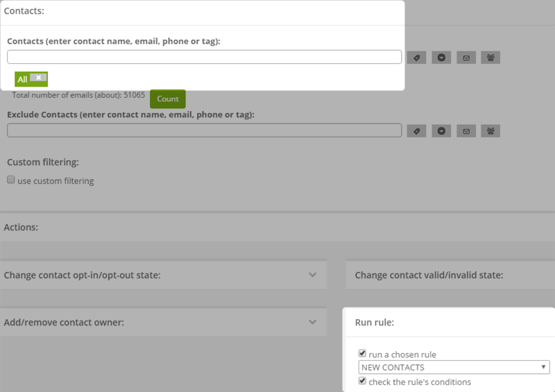Click the group icon beside Exclude Contacts field
555x392 pixels.
point(490,131)
